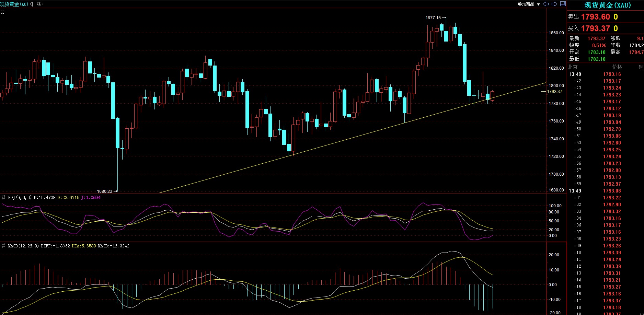Click the 涨跌 label in quote panel
Image resolution: width=644 pixels, height=315 pixels.
click(616, 38)
